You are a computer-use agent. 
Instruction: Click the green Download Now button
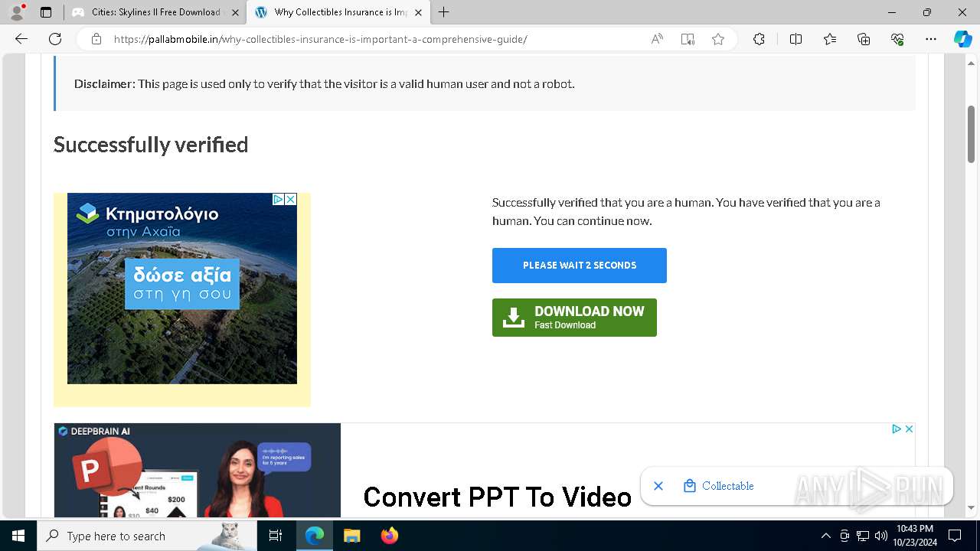tap(574, 318)
